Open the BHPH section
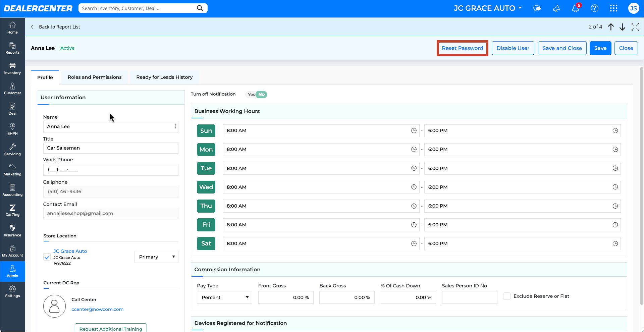Viewport: 644px width, 332px height. coord(12,129)
